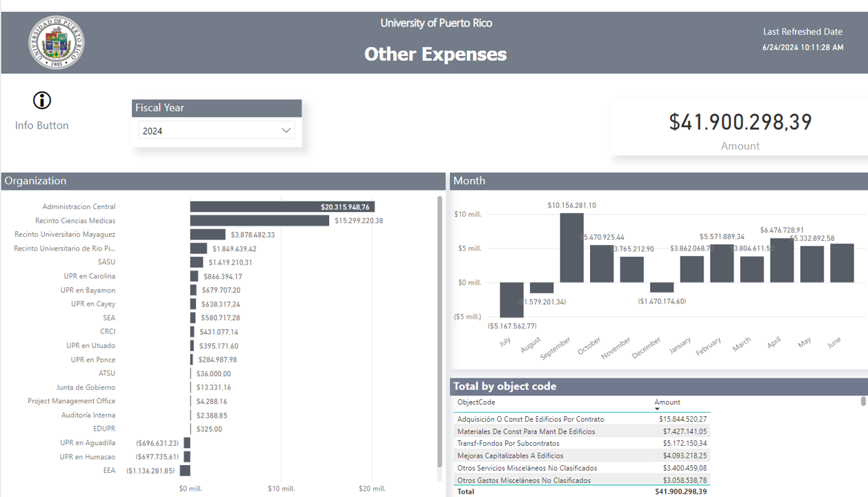Click the July negative bar in Month chart

coord(511,300)
